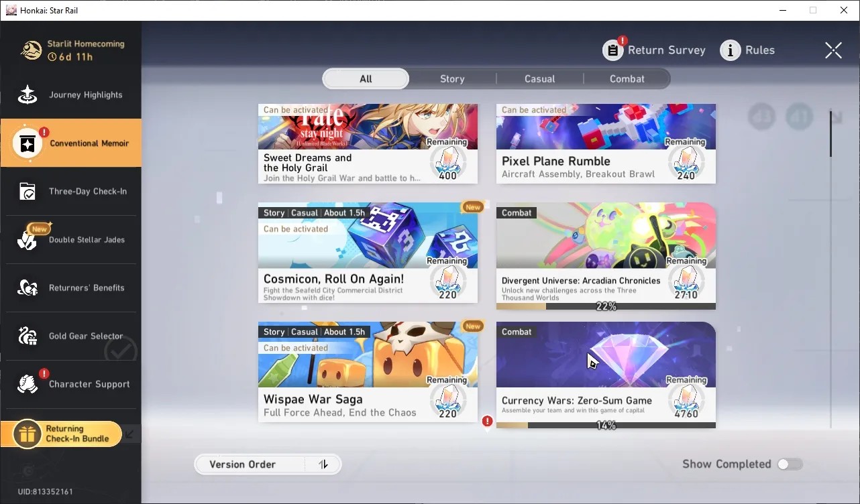Select the Conventional Memoir sidebar icon
The width and height of the screenshot is (860, 504).
(x=28, y=143)
